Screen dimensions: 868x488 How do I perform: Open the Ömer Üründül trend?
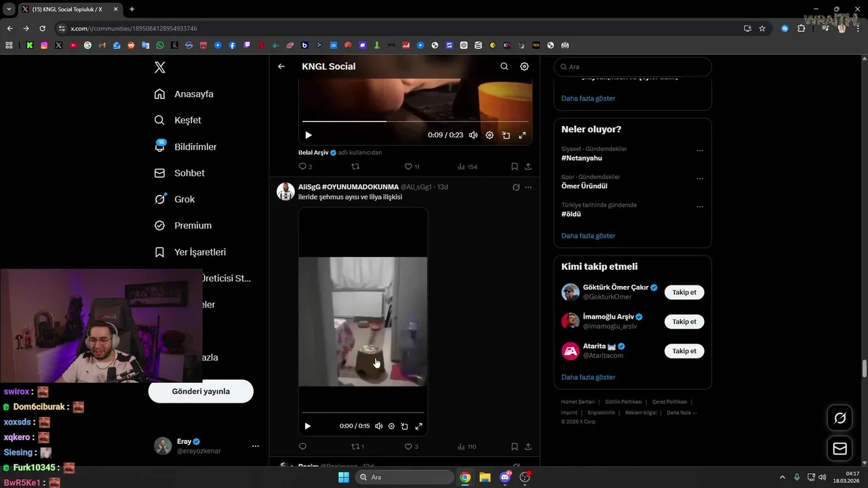[x=585, y=186]
